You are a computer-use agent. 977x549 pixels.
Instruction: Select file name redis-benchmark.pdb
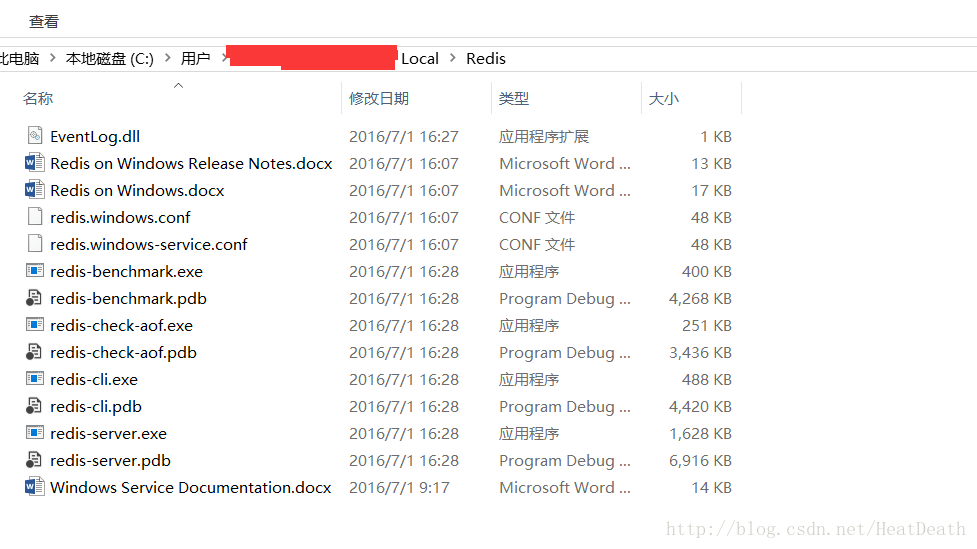pos(128,298)
